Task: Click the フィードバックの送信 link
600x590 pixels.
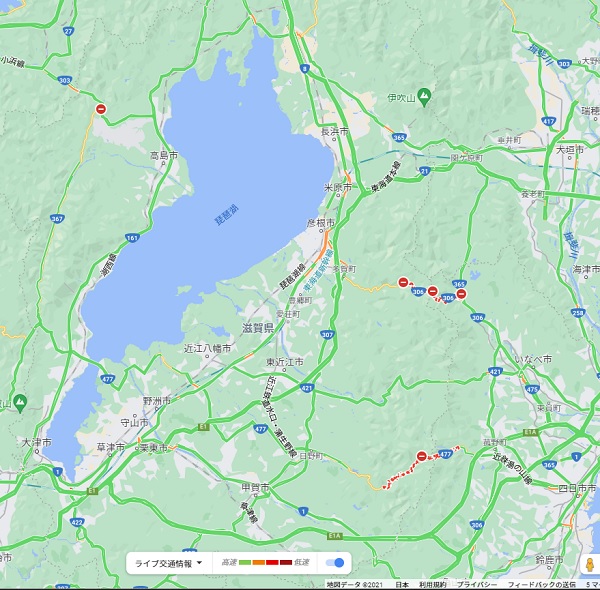Action: (x=541, y=584)
